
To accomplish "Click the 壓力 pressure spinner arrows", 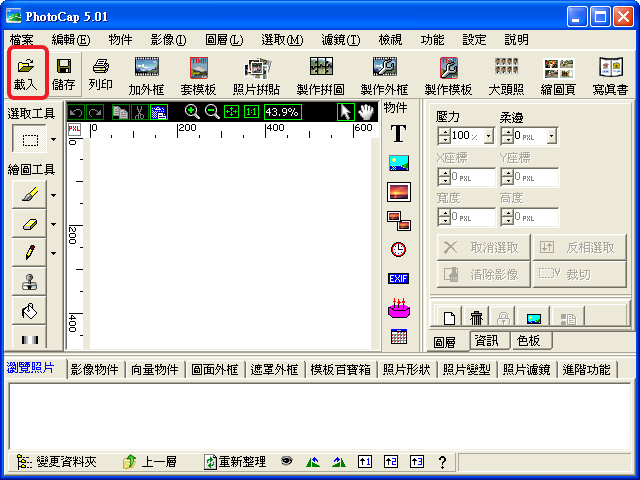I will (x=444, y=136).
